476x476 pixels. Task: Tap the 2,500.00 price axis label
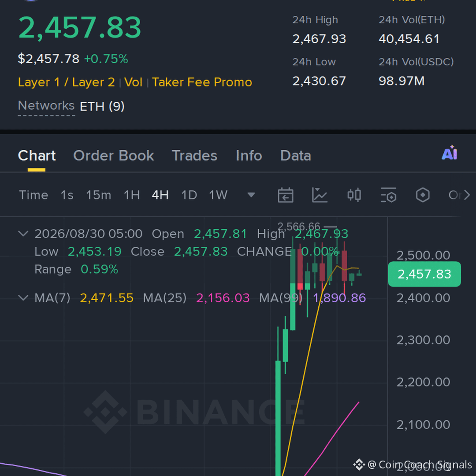coord(423,255)
